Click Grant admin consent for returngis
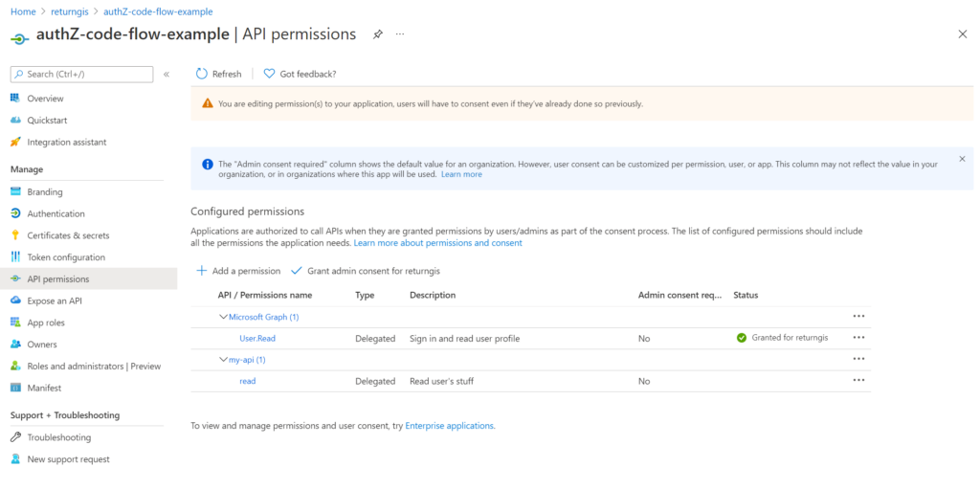This screenshot has height=490, width=980. point(367,271)
